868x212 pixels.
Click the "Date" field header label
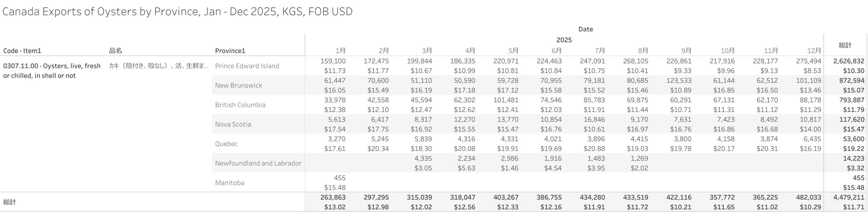pyautogui.click(x=586, y=29)
